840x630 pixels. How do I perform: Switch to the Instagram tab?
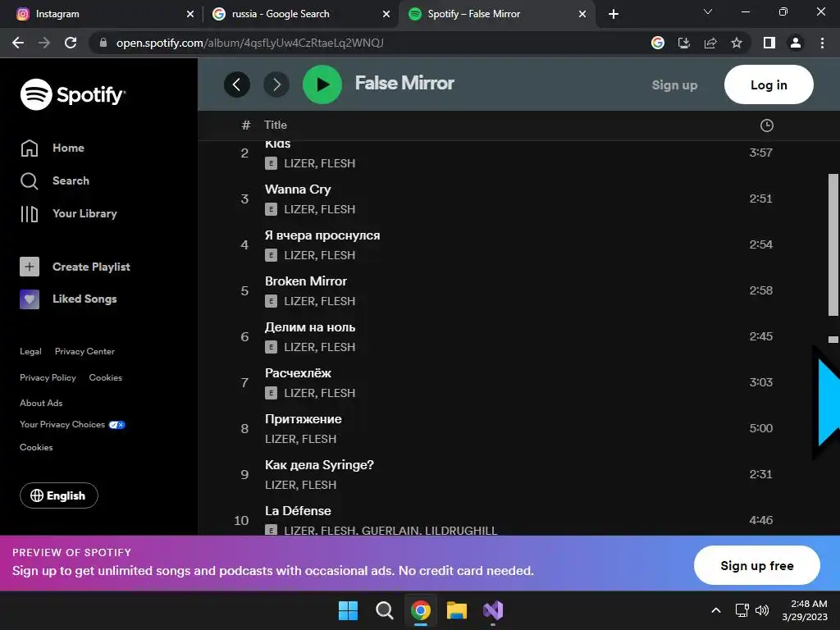click(102, 14)
